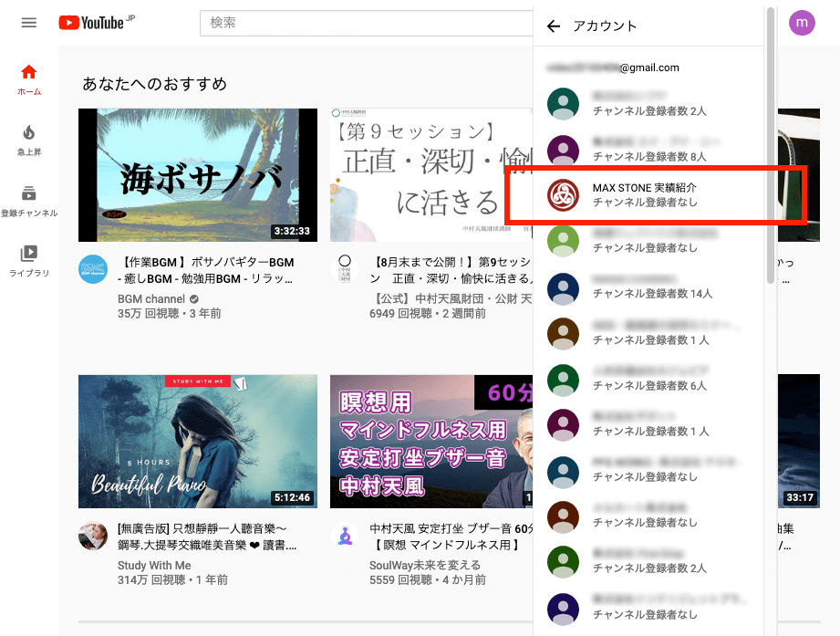Click the 海ボサノバ video thumbnail
Screen dimensions: 840x636
coord(197,174)
